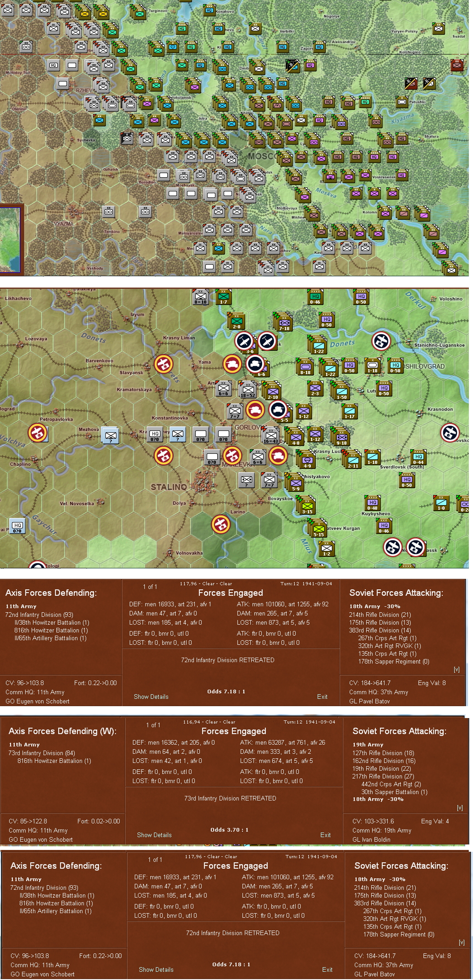Click Show Details in the 73rd Infantry report
Image resolution: width=473 pixels, height=980 pixels.
tap(154, 835)
